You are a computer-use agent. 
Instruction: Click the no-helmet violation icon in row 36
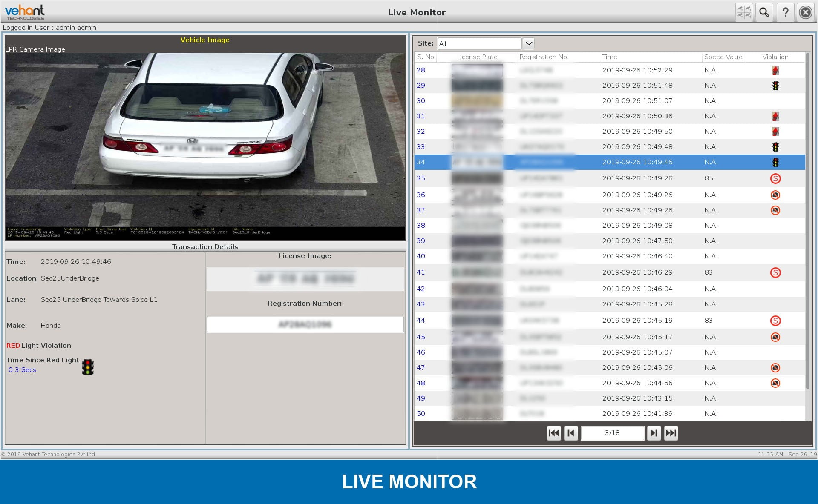click(775, 195)
